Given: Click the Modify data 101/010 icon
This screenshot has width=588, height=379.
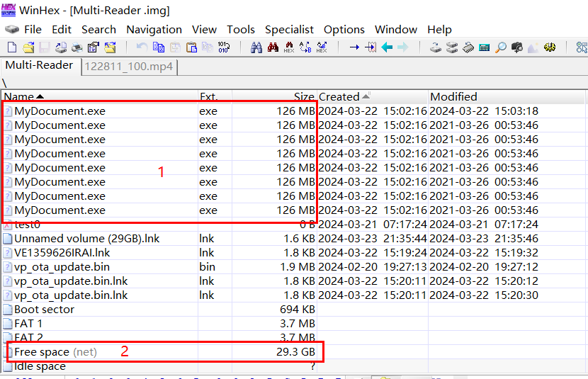Looking at the screenshot, I should [223, 47].
